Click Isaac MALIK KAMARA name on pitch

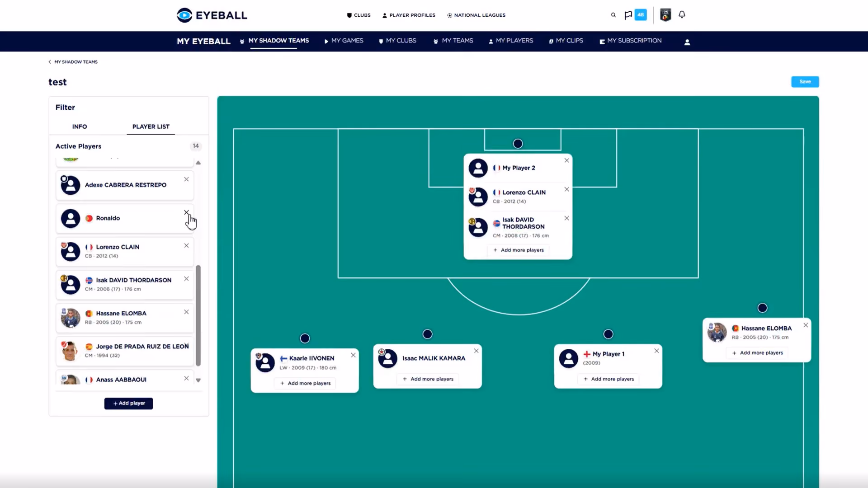pyautogui.click(x=434, y=358)
